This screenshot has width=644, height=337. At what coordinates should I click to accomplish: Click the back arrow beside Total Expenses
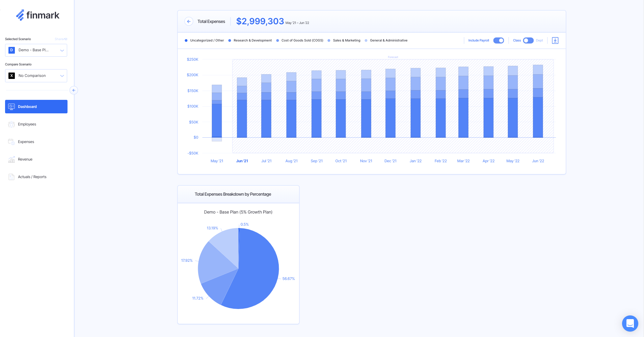[x=189, y=22]
